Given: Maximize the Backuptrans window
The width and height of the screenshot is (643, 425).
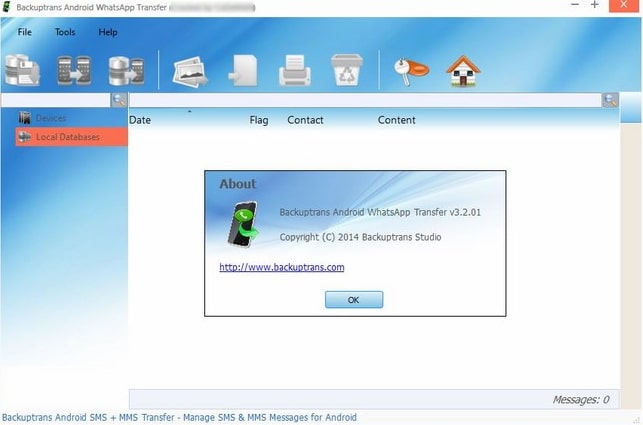Looking at the screenshot, I should click(595, 5).
